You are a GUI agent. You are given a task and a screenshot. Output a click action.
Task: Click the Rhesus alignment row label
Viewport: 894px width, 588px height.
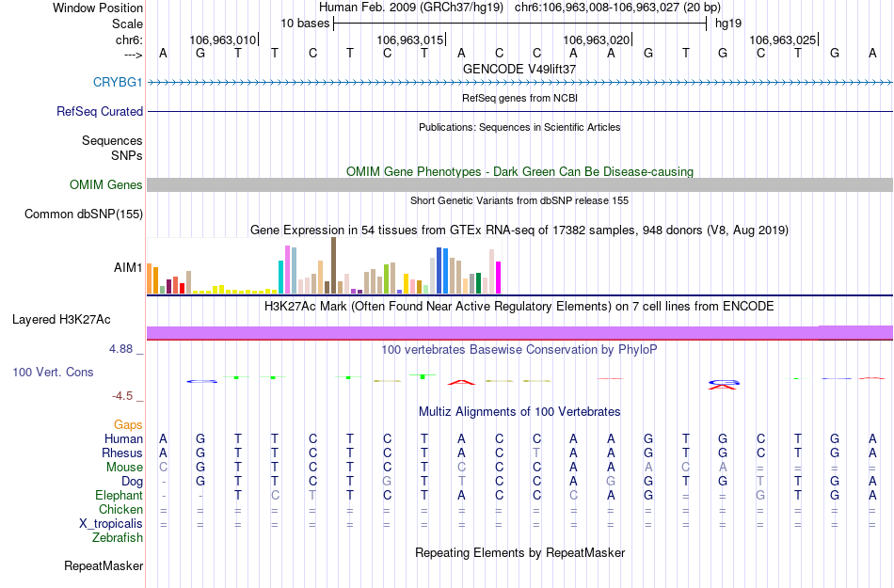point(122,453)
